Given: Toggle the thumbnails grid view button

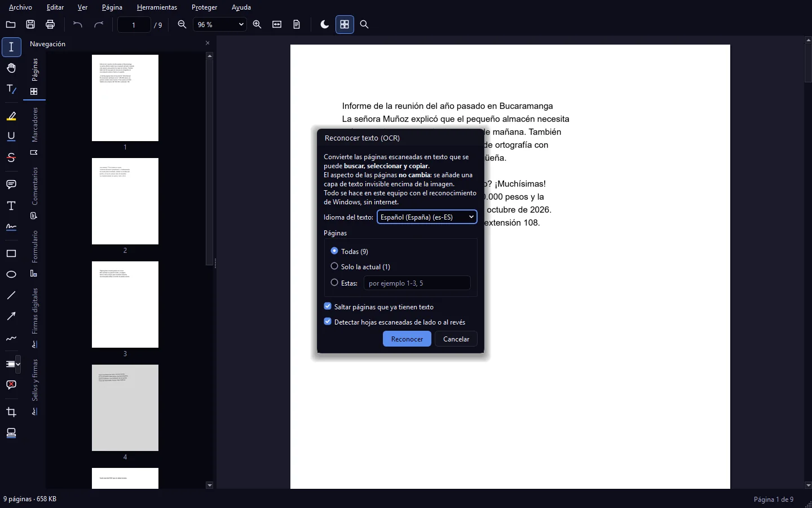Looking at the screenshot, I should click(345, 24).
